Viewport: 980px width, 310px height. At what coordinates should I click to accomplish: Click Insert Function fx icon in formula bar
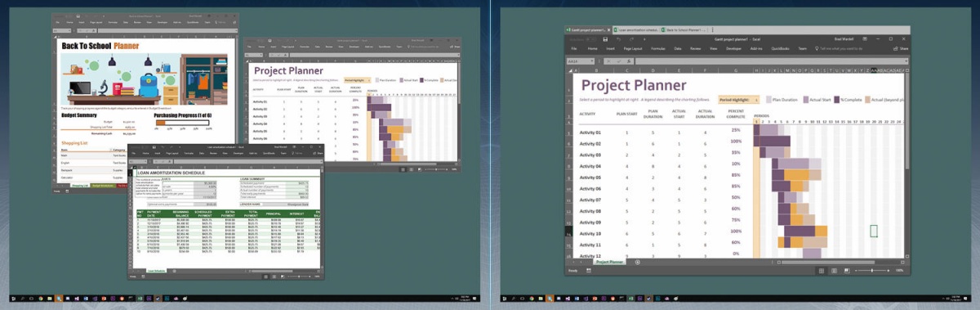[x=630, y=61]
